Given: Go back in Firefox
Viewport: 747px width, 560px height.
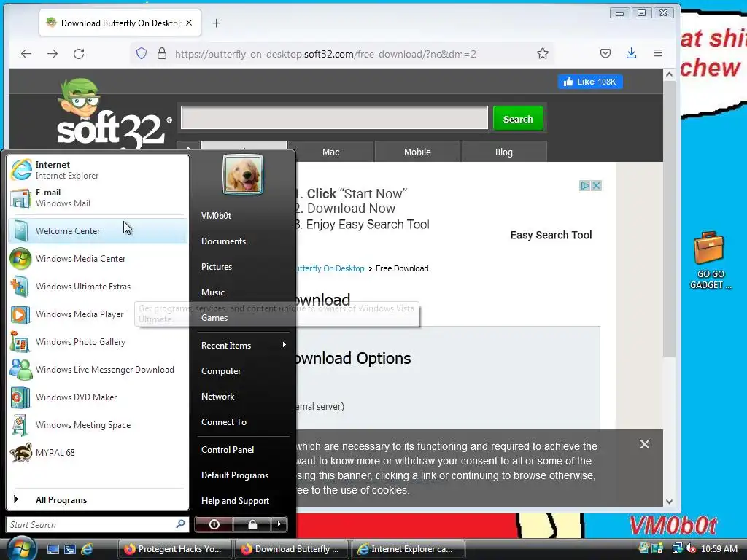Looking at the screenshot, I should 26,53.
